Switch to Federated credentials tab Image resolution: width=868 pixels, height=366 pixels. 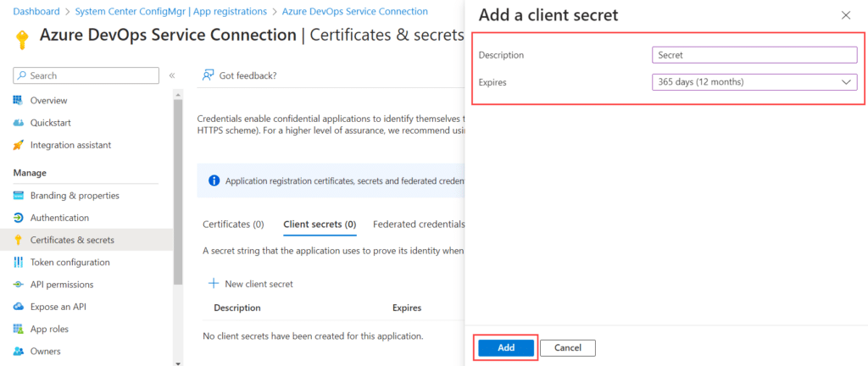click(x=419, y=225)
